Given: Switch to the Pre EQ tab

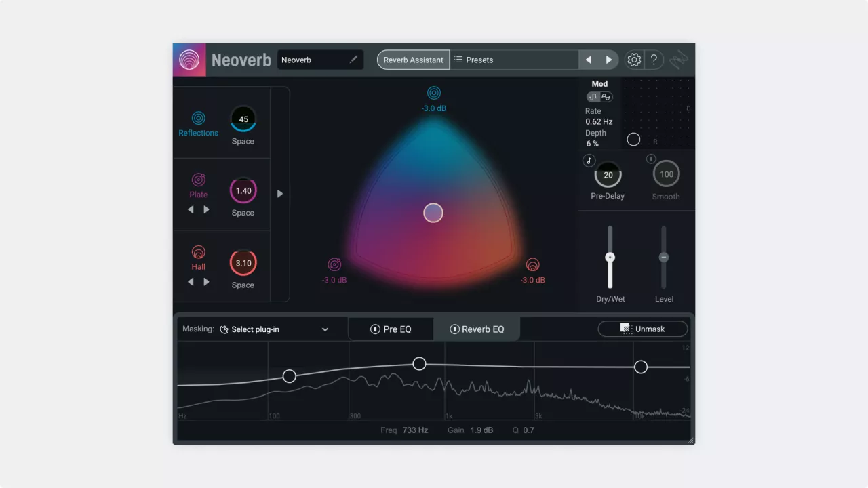Looking at the screenshot, I should pos(391,329).
